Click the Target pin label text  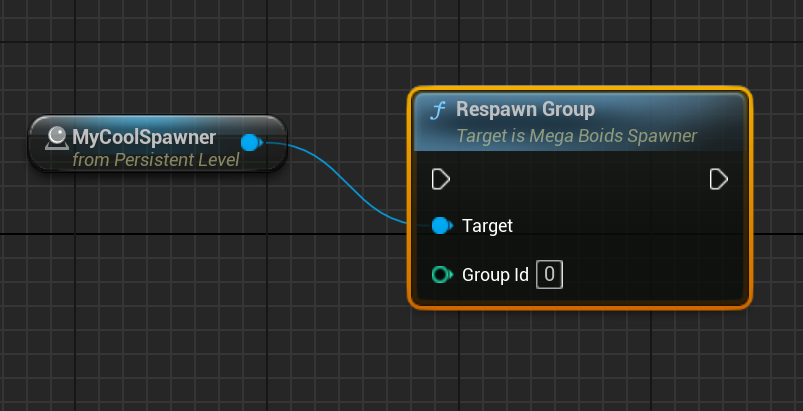point(487,226)
